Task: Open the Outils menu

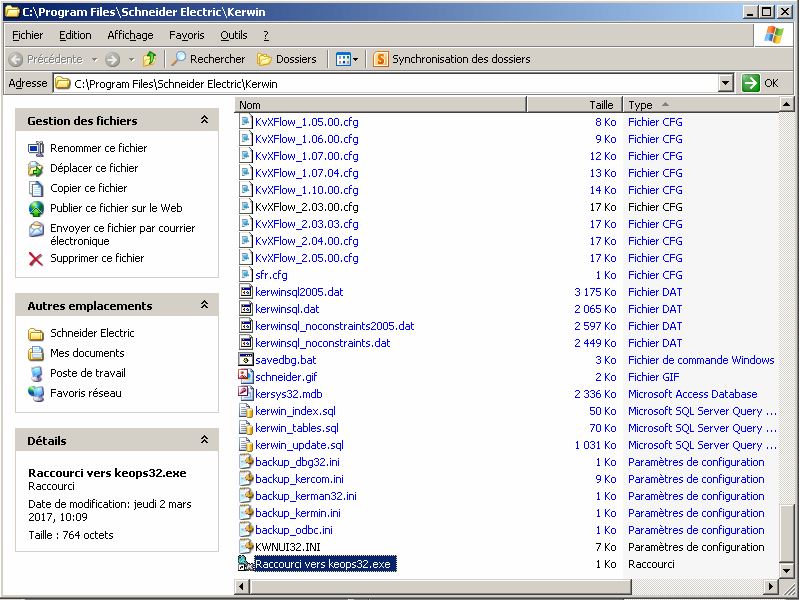Action: point(233,35)
